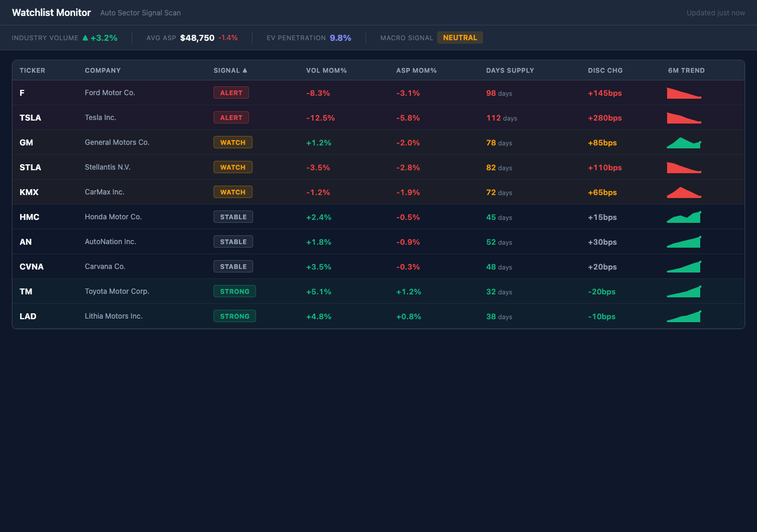Click Honda's 6M trend sparkline
Image resolution: width=757 pixels, height=532 pixels.
coord(684,217)
